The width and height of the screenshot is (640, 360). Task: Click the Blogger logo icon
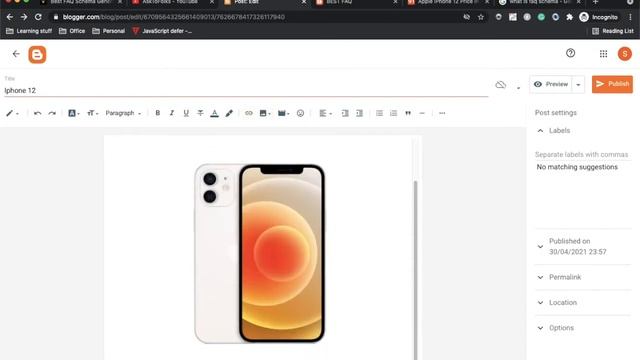(x=37, y=54)
